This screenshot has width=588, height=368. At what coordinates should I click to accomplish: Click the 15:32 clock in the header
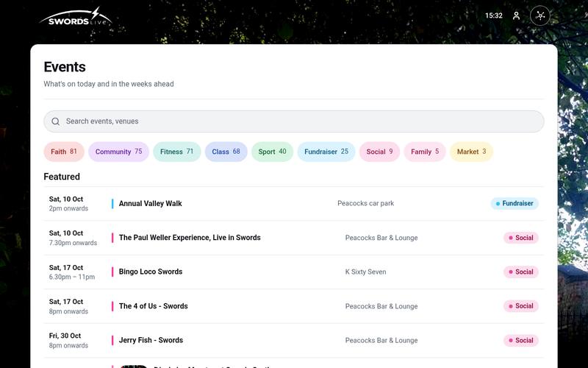[493, 15]
